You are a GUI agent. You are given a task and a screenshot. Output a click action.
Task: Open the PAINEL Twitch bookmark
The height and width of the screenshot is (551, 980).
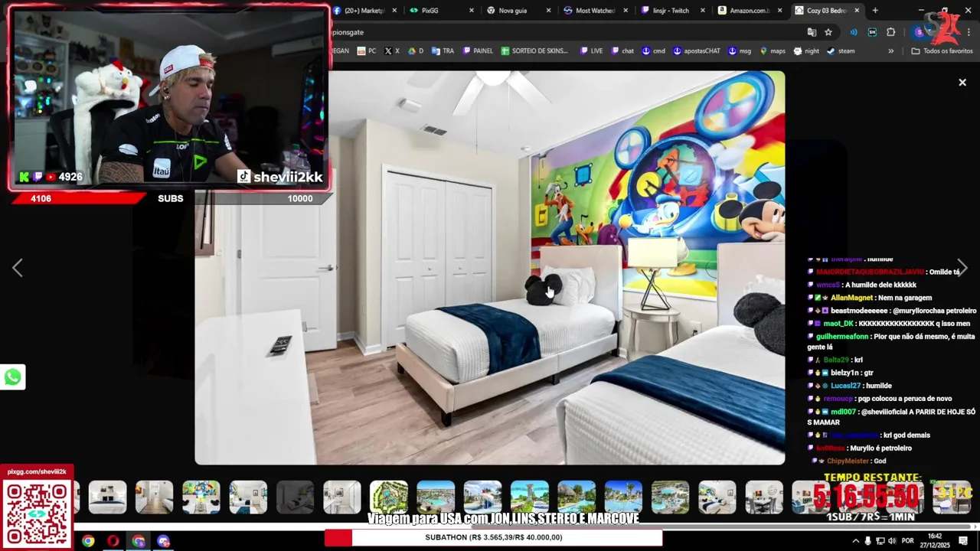tap(478, 51)
